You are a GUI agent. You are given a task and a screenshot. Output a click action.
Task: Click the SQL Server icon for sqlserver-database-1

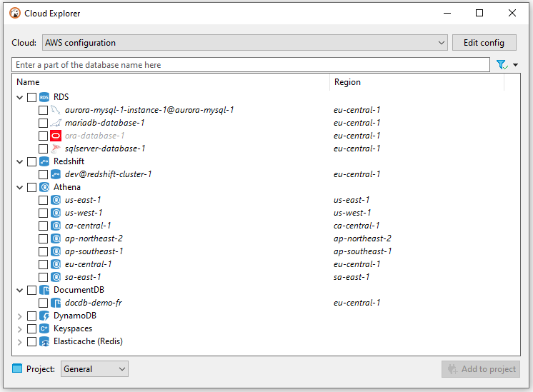click(x=56, y=149)
